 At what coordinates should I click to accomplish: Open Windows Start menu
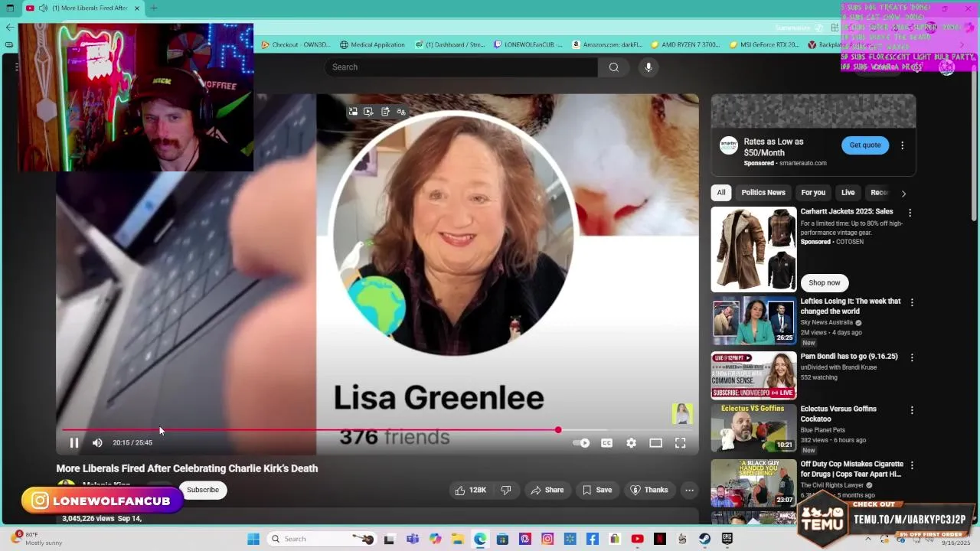(253, 539)
